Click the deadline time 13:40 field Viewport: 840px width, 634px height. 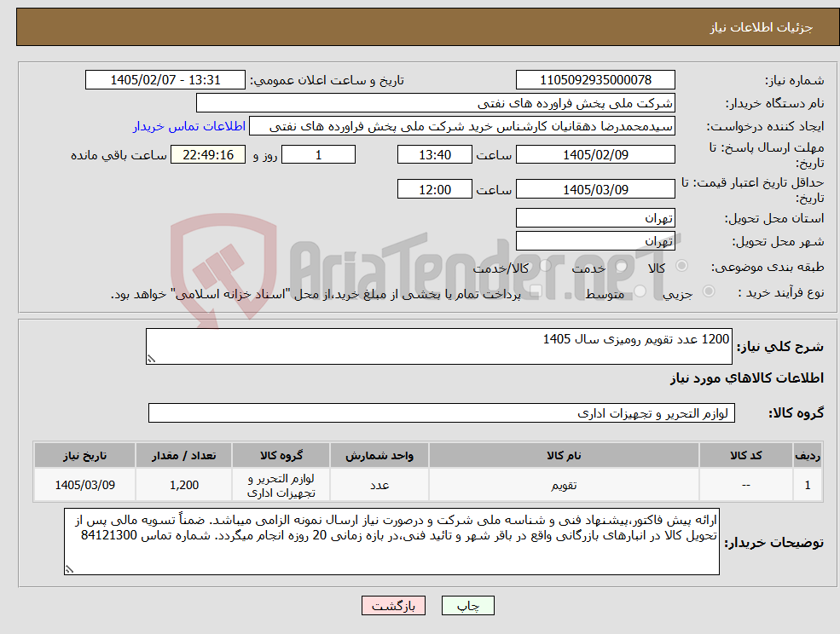[x=434, y=155]
